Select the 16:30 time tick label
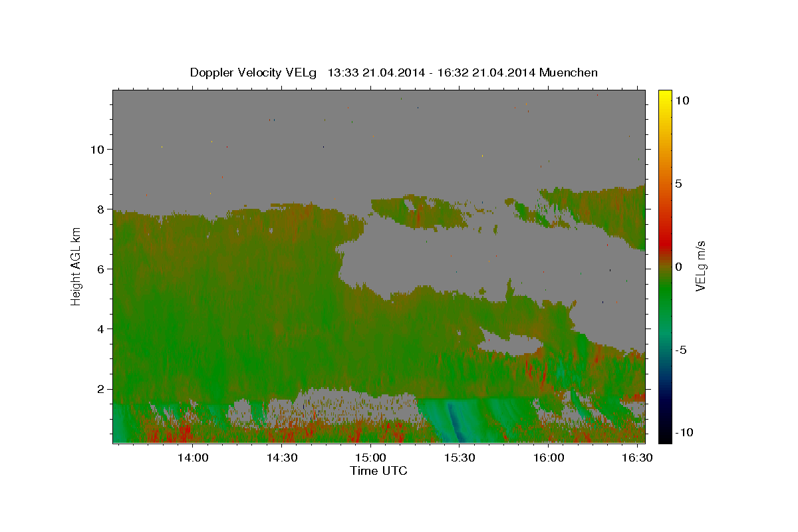The height and width of the screenshot is (532, 798). coord(637,458)
